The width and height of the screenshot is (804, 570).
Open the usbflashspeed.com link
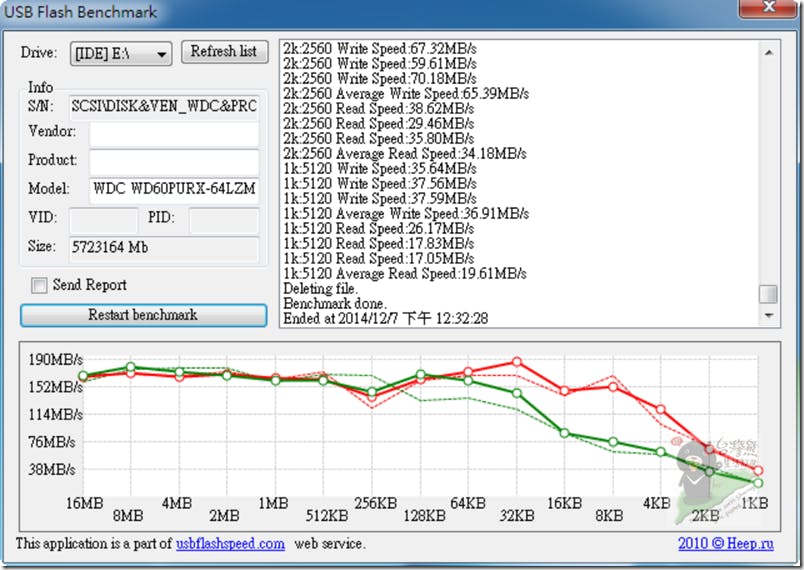[230, 544]
